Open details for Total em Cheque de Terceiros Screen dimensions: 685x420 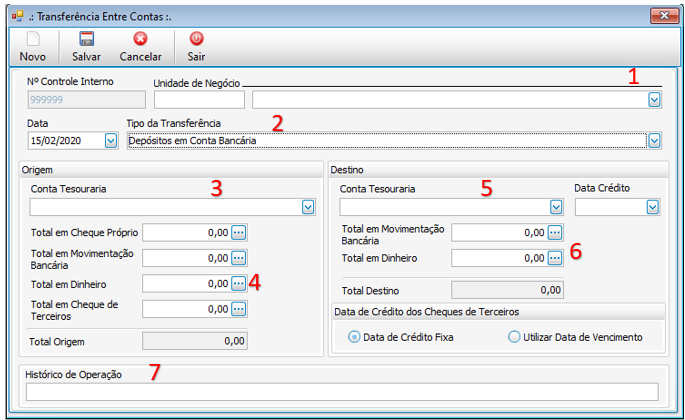tap(239, 309)
